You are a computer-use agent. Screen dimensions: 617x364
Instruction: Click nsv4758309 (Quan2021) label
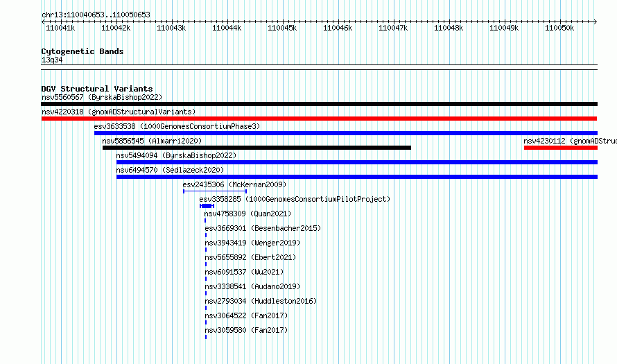(247, 214)
